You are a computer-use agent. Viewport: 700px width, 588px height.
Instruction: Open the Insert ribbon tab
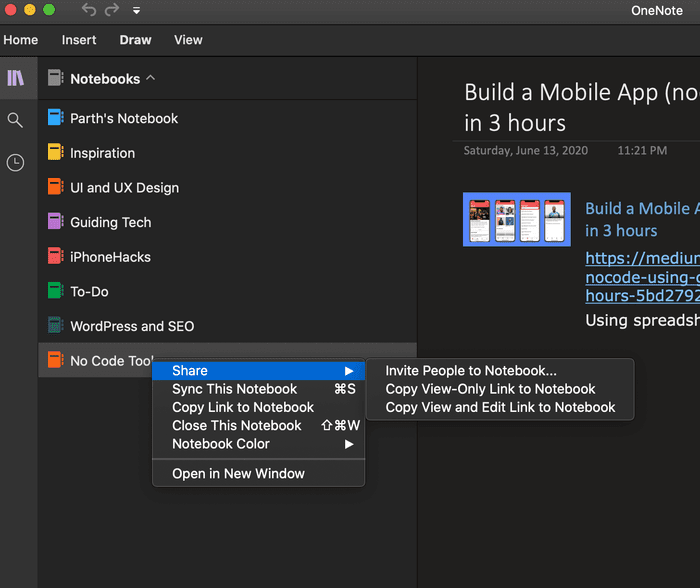click(79, 40)
